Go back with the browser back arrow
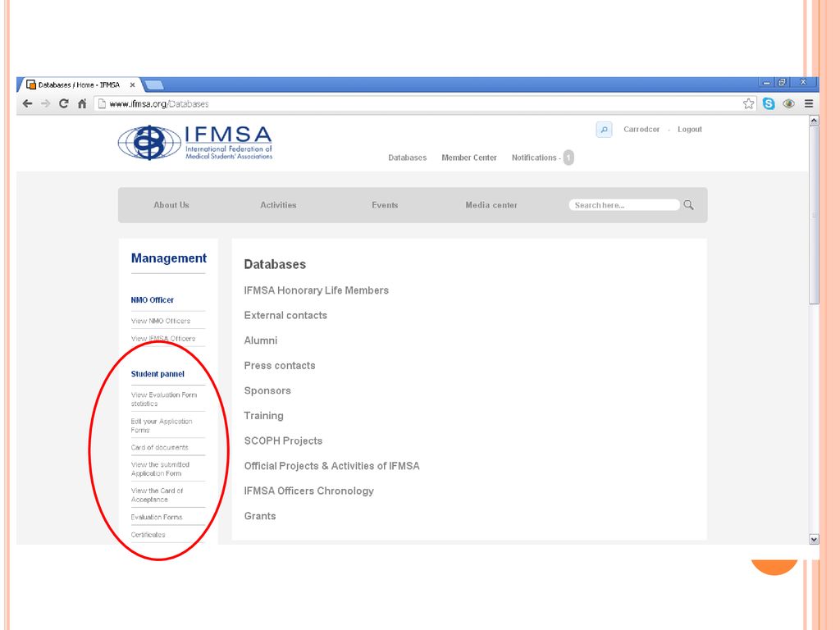This screenshot has height=630, width=840. point(28,104)
